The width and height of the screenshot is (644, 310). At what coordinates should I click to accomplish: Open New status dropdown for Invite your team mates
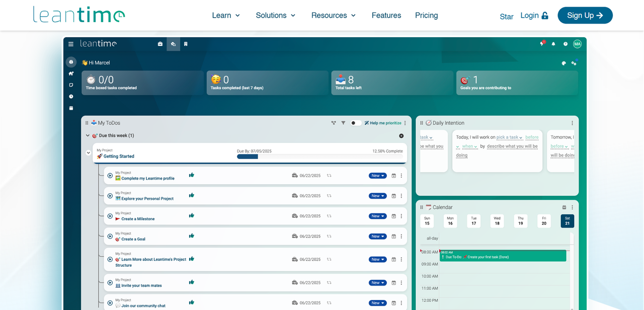click(378, 283)
